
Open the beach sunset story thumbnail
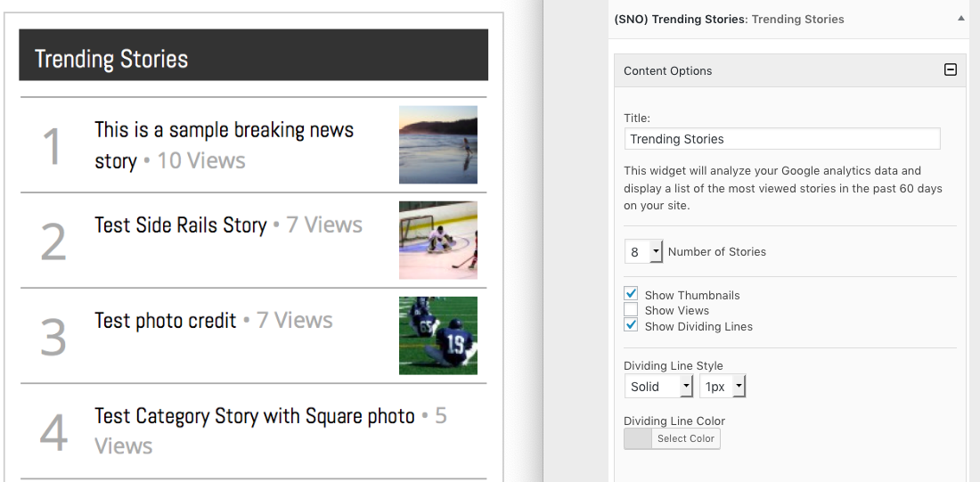438,144
